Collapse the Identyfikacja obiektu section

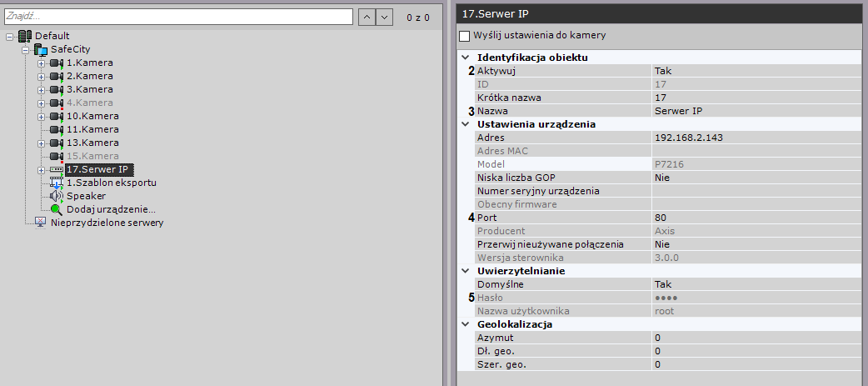465,58
